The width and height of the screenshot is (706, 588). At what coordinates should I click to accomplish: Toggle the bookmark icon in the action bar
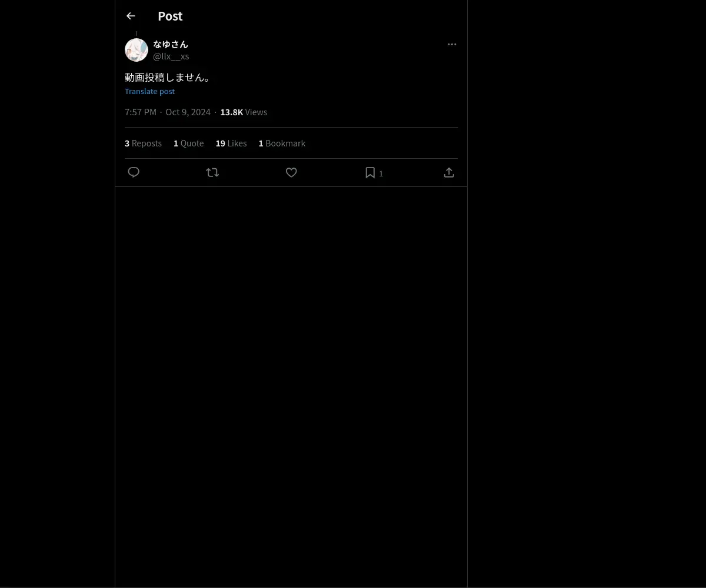[370, 172]
